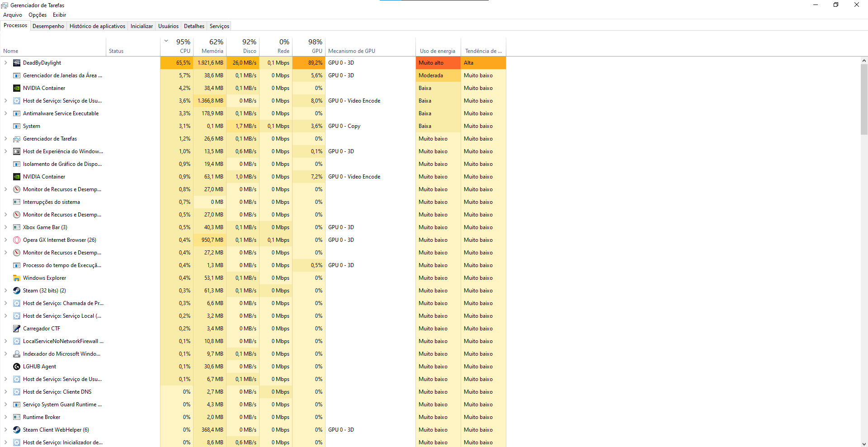The width and height of the screenshot is (868, 447).
Task: Click the LGHUB Agent icon
Action: (17, 367)
